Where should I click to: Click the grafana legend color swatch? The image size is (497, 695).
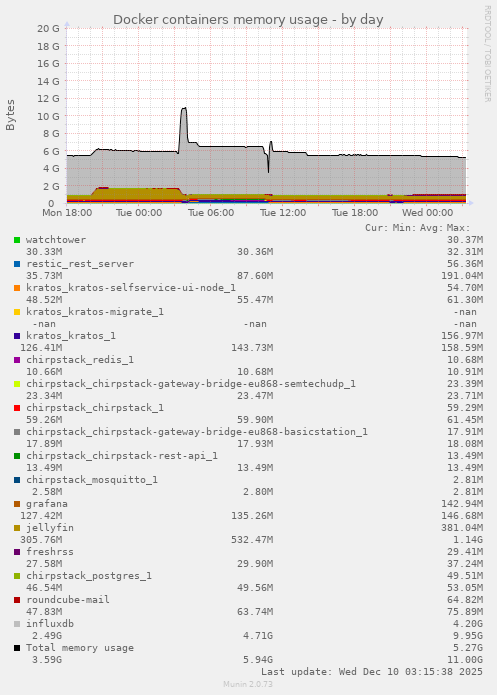17,504
